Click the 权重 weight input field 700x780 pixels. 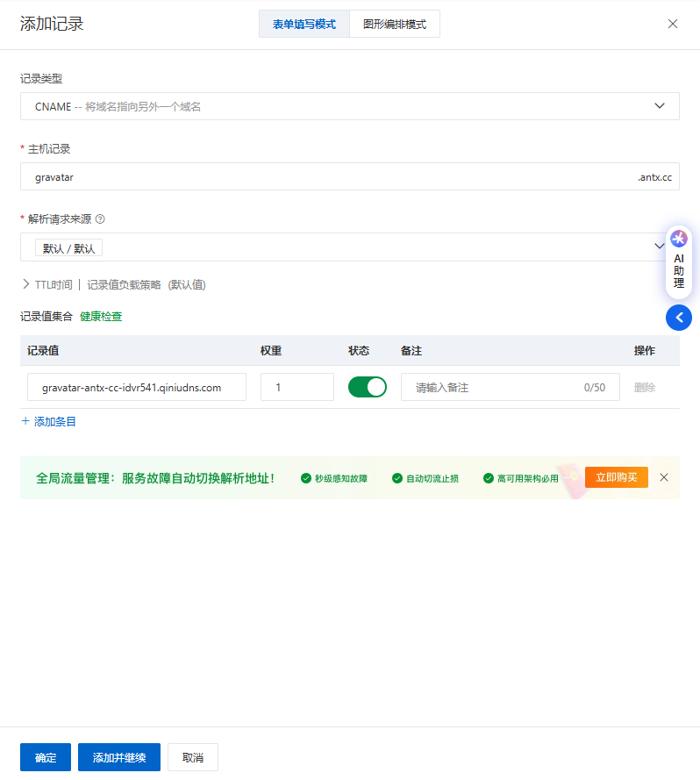coord(296,387)
